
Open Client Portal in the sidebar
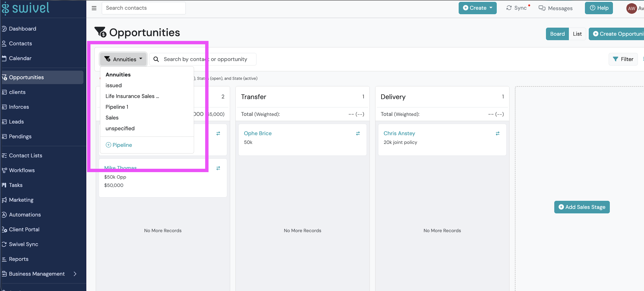click(24, 230)
